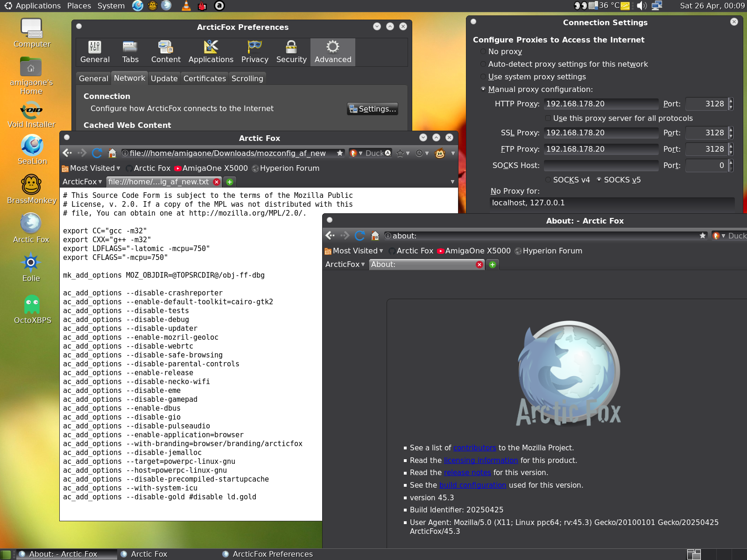This screenshot has width=747, height=560.
Task: Expand the Most Visited bookmarks dropdown in About window
Action: point(354,251)
